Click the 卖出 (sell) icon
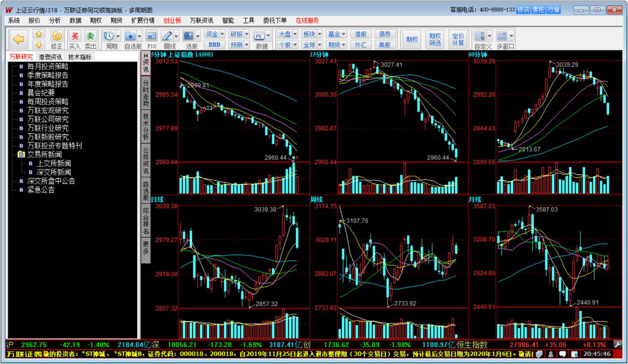The height and width of the screenshot is (364, 628). [90, 36]
